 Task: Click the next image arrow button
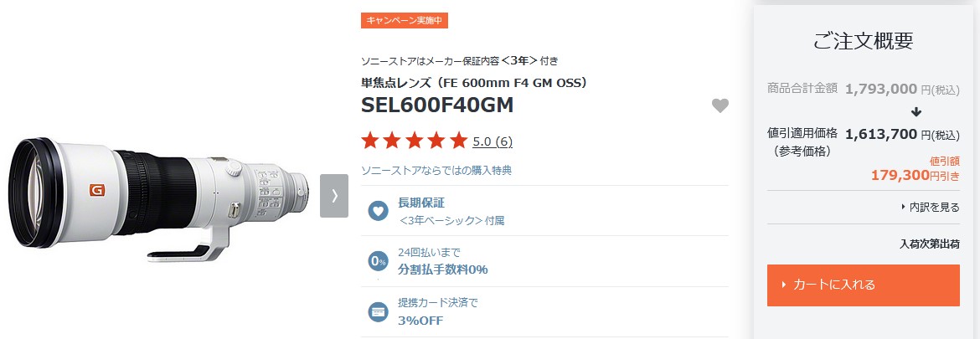[x=333, y=196]
